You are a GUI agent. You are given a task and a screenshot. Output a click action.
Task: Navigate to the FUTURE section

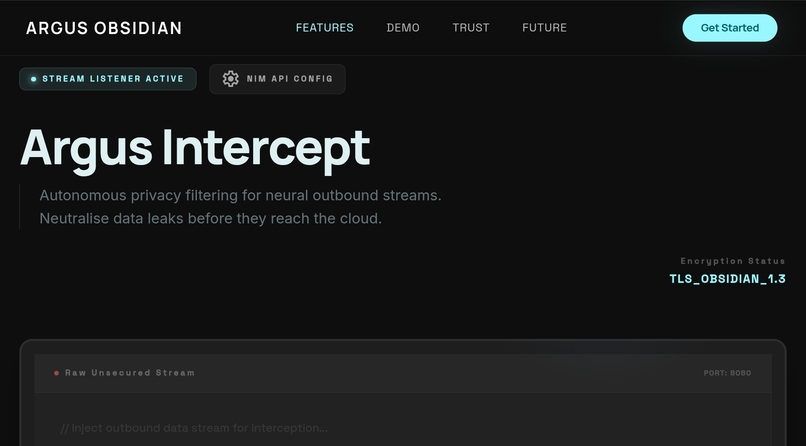point(544,28)
